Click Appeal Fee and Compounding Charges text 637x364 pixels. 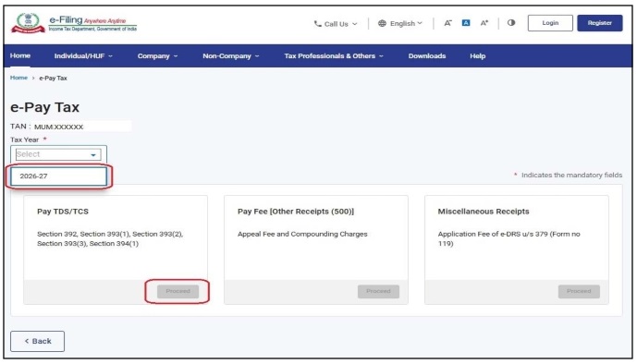coord(302,234)
